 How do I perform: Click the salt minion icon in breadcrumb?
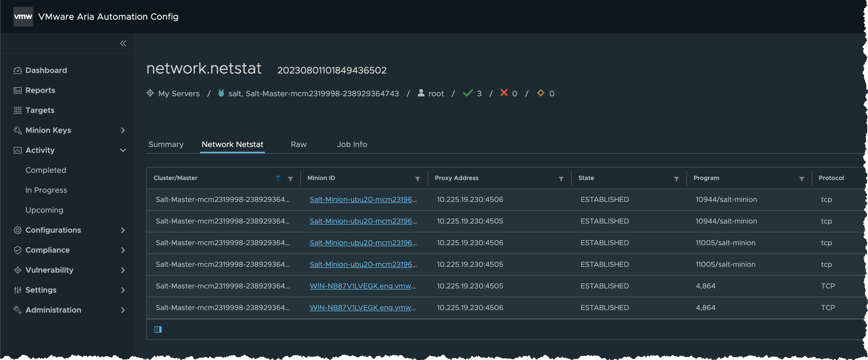click(x=221, y=93)
